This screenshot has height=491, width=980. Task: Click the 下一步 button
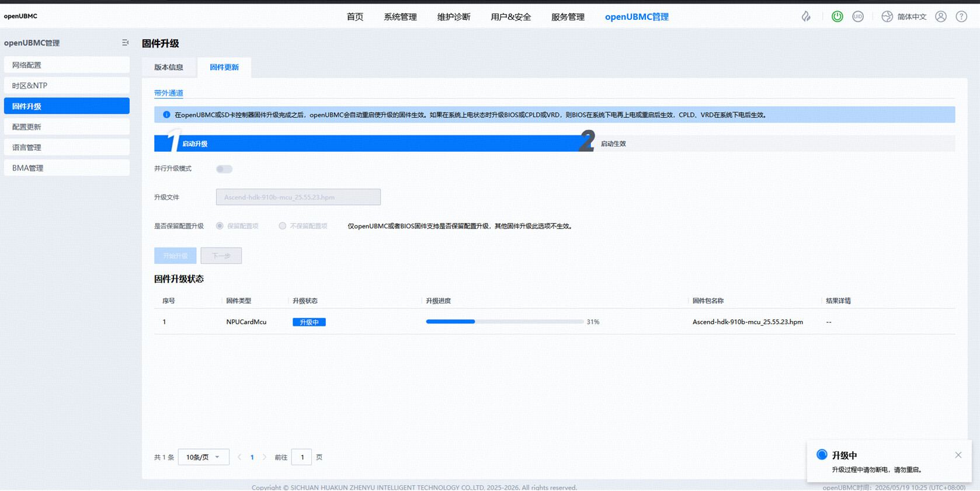[x=221, y=256]
